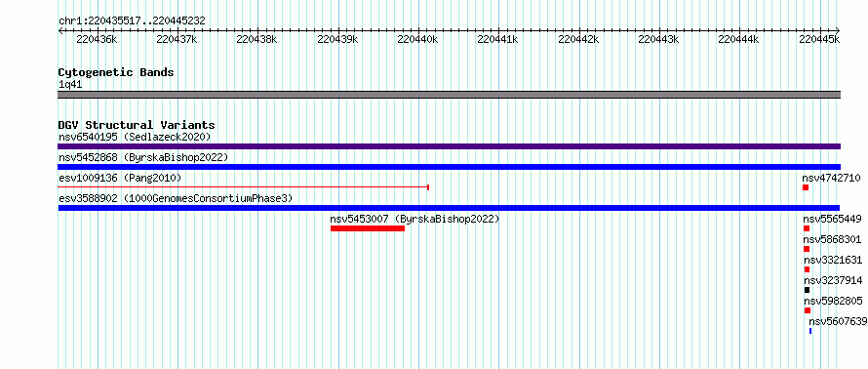Click the 220444k ruler tick label
Screen dimensions: 868x369
pyautogui.click(x=738, y=39)
